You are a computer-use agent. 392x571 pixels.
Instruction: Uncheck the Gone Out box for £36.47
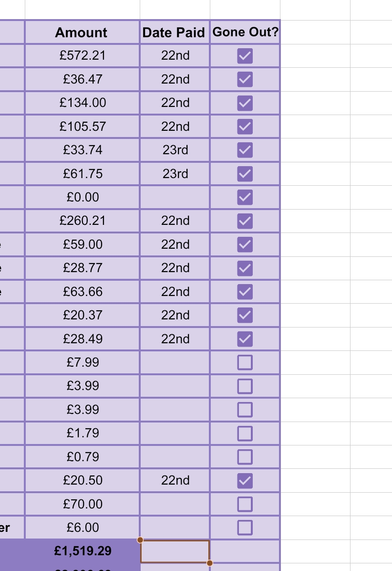[x=245, y=79]
